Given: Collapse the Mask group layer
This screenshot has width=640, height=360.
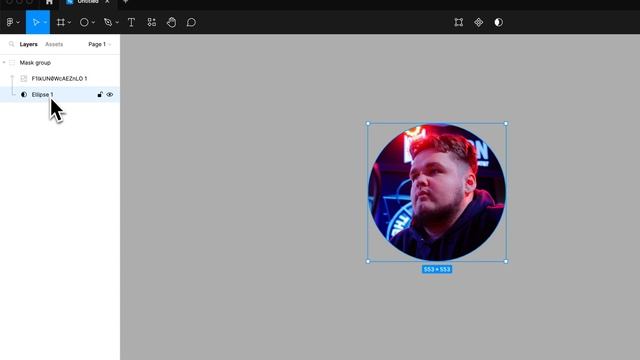Looking at the screenshot, I should (x=4, y=62).
